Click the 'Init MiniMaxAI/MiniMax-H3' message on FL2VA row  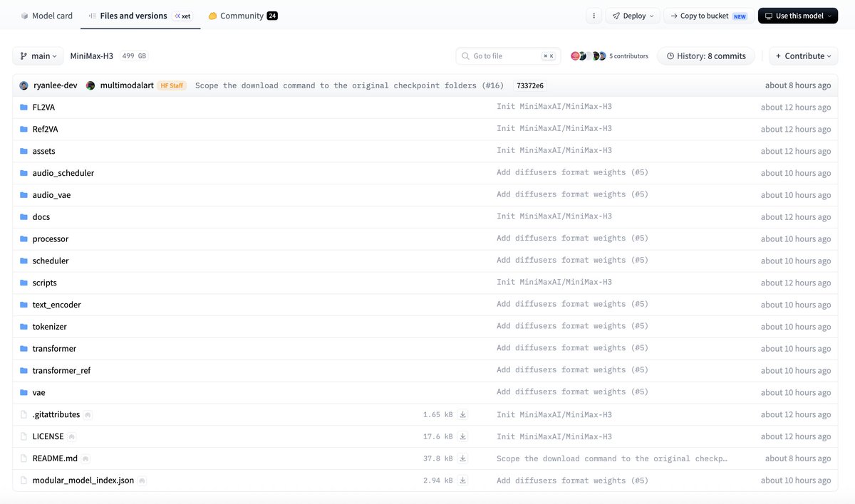click(554, 107)
